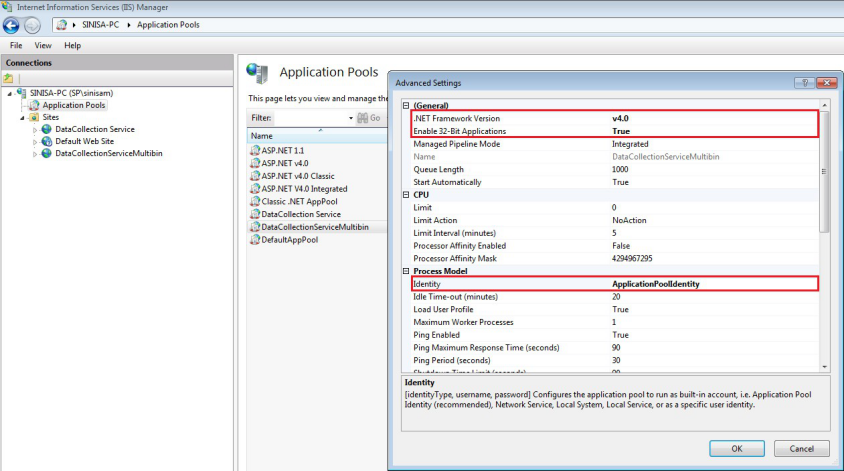Select the Load User Profile row
The image size is (844, 471).
[x=615, y=310]
